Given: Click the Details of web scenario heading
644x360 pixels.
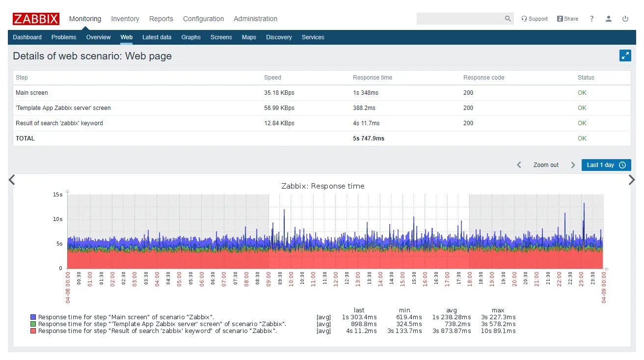Looking at the screenshot, I should [92, 56].
